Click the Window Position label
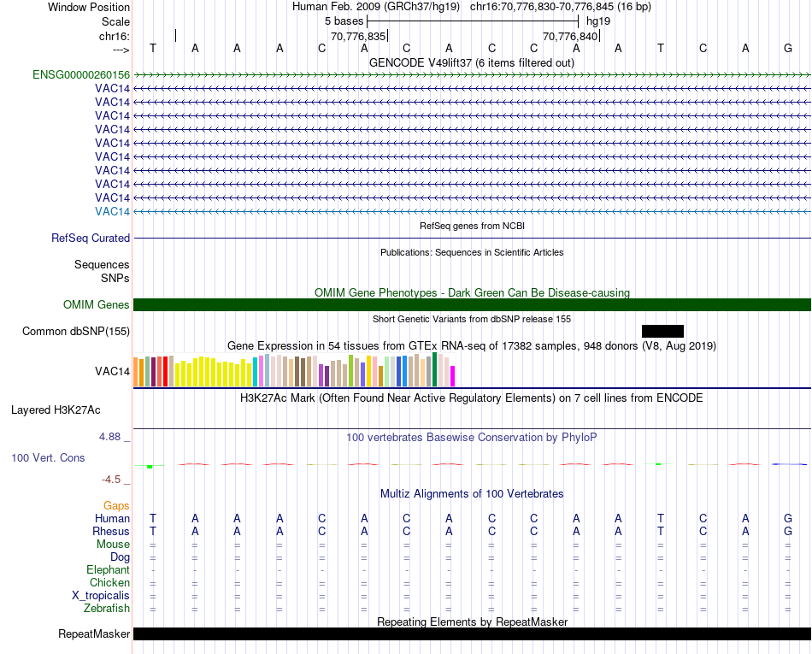The image size is (812, 654). 89,7
